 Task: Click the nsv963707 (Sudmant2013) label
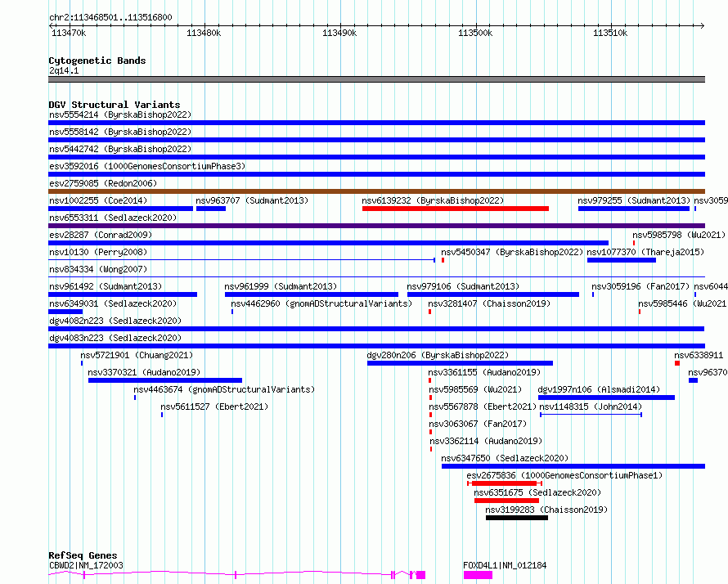click(x=252, y=200)
